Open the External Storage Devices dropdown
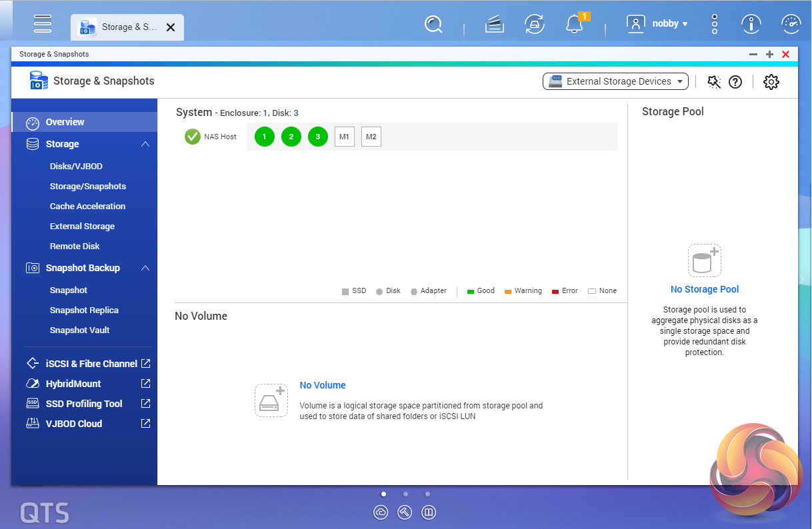The width and height of the screenshot is (812, 529). point(615,81)
